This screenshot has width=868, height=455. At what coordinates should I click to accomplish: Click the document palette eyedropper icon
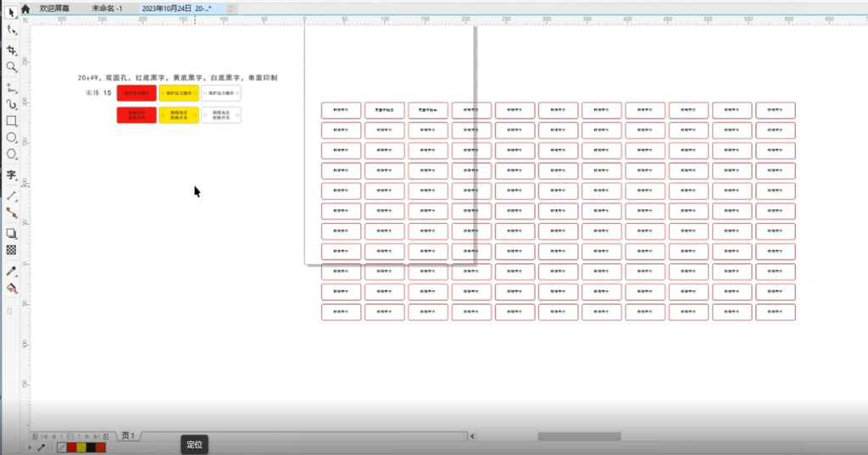[x=41, y=447]
